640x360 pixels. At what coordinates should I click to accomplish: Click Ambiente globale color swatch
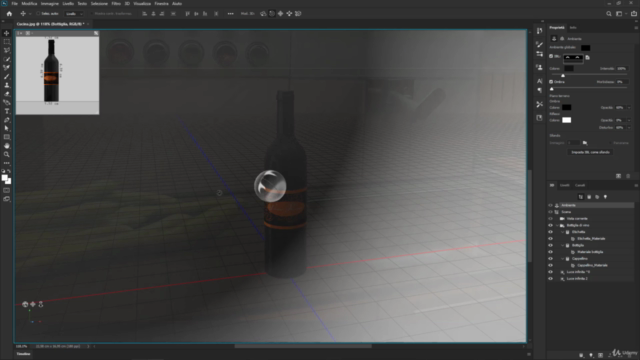coord(585,48)
